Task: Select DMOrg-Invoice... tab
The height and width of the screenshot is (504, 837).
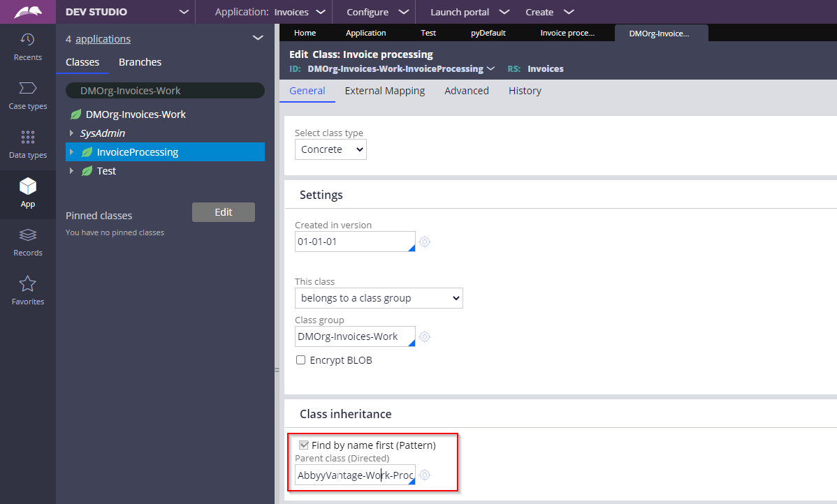Action: pos(661,33)
